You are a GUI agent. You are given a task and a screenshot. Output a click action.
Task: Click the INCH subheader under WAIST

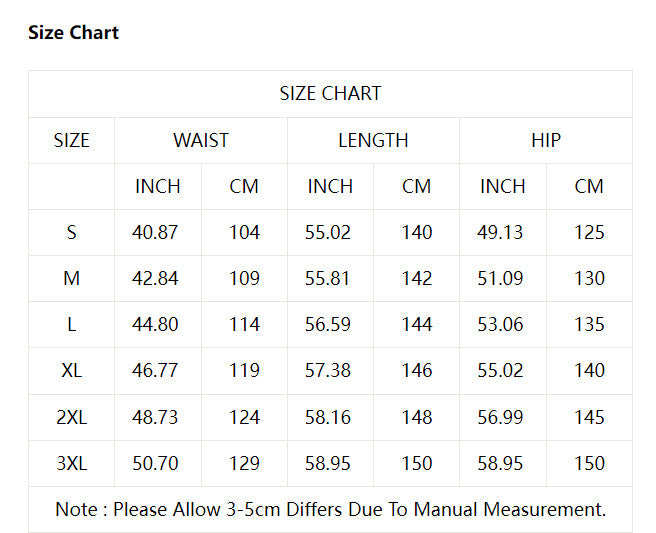[x=158, y=187]
